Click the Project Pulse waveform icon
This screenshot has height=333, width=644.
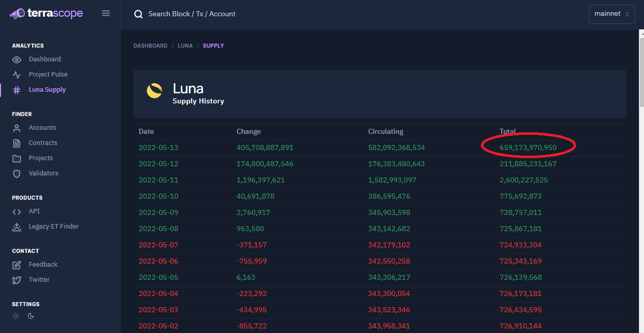[17, 75]
